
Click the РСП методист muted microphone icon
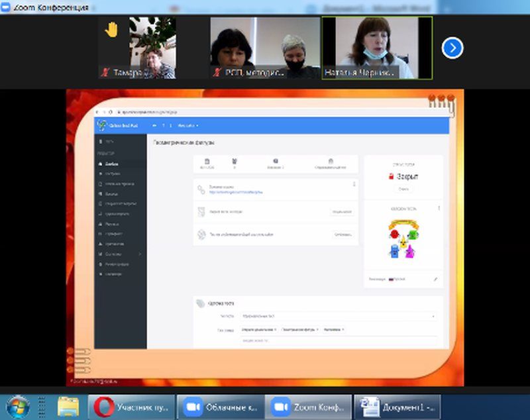point(217,72)
